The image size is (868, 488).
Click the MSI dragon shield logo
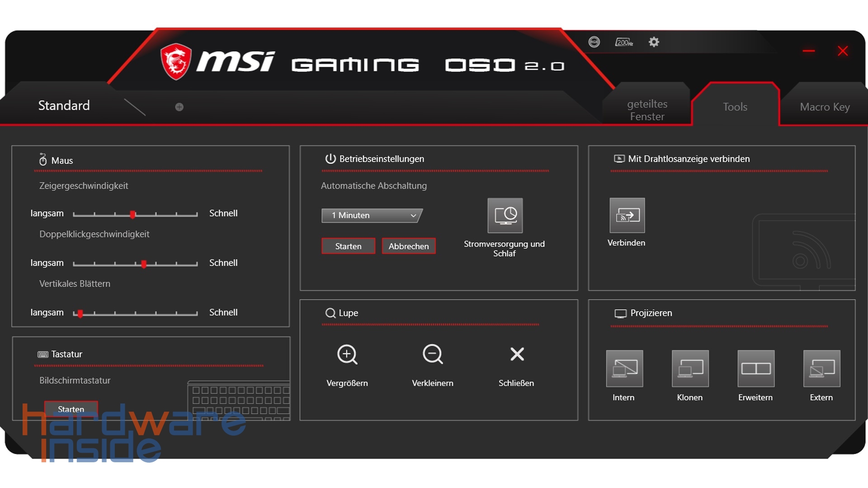[176, 61]
